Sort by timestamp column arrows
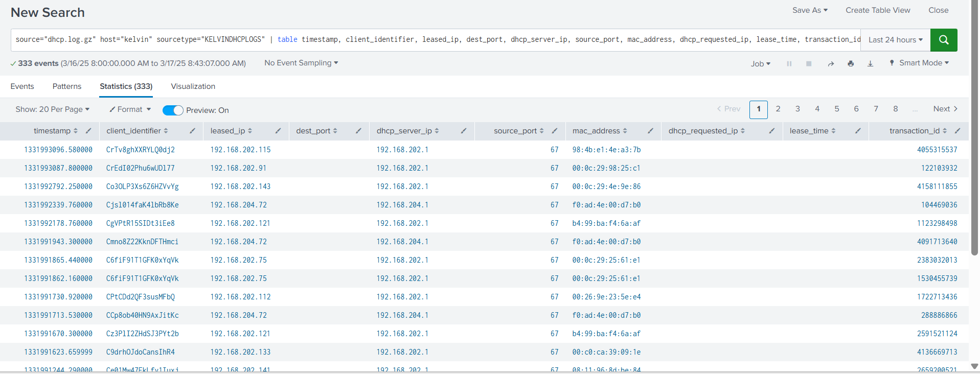Screen dimensions: 980x374 click(76, 131)
